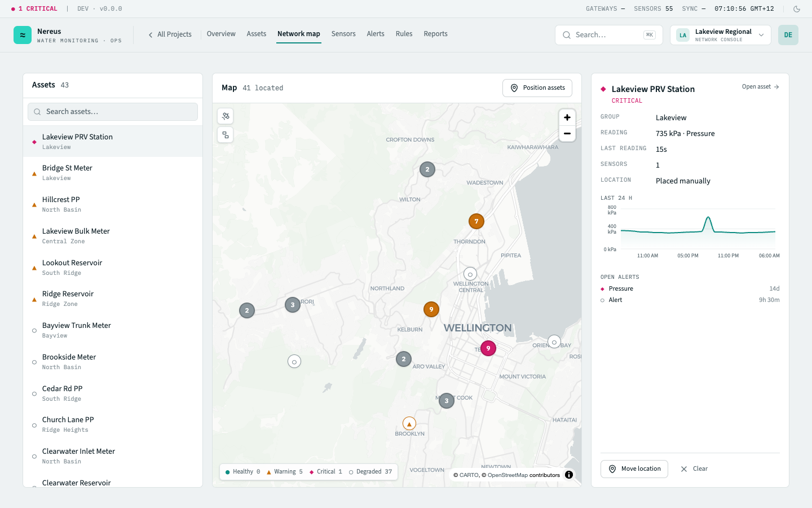Focus the Search assets field
Screen dimensions: 812x508
113,112
